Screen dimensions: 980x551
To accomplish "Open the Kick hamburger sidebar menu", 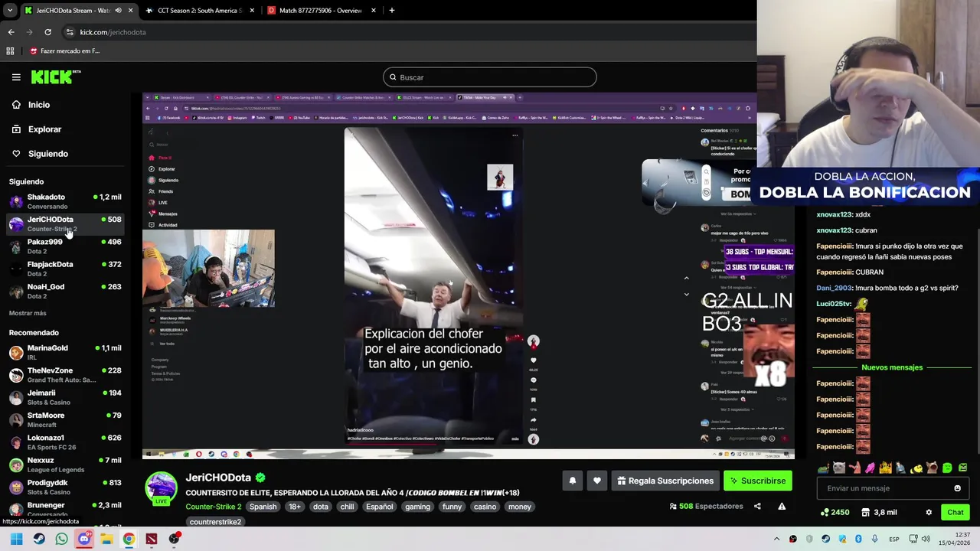I will pos(16,77).
